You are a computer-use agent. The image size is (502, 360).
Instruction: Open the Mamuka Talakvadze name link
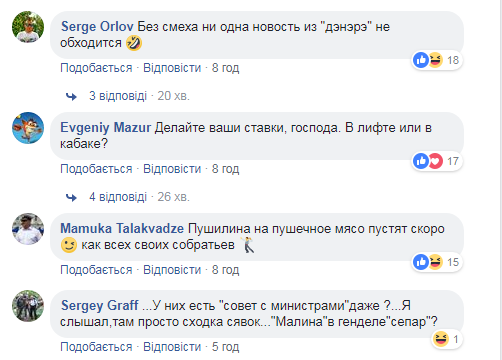pos(122,229)
